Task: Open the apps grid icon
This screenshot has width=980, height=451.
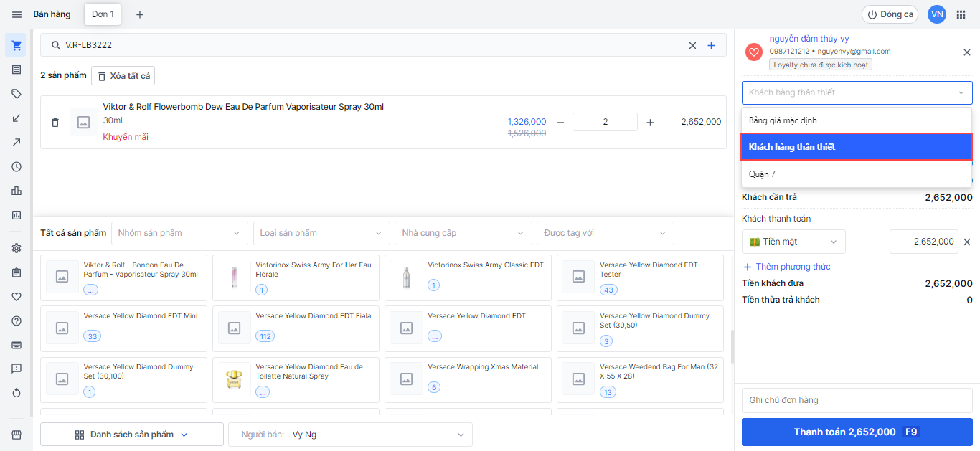Action: 961,14
